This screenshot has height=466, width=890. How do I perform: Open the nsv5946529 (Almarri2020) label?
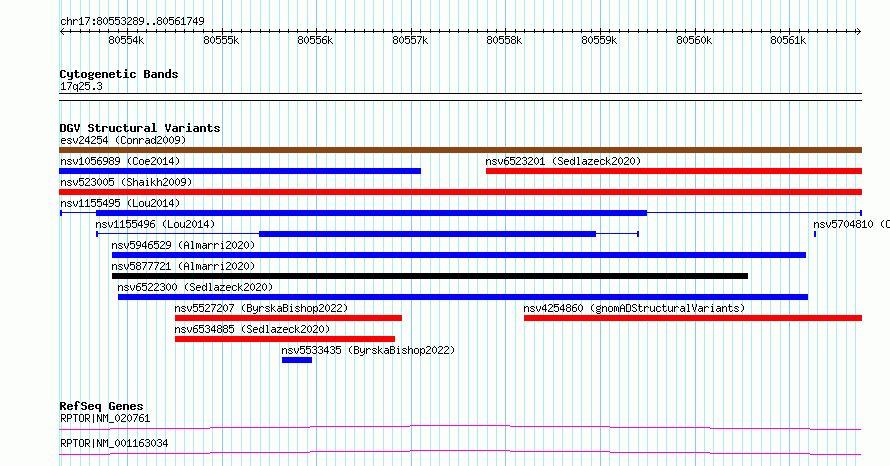point(183,245)
